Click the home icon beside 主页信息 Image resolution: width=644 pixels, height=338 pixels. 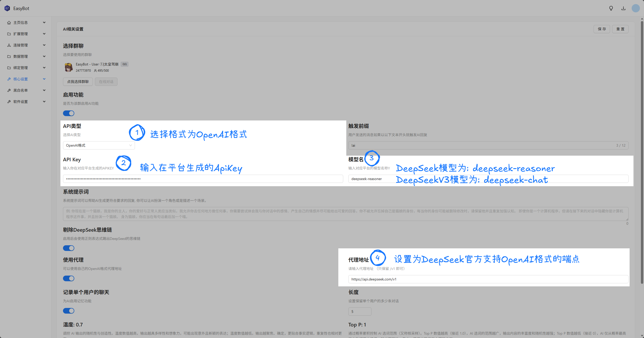tap(9, 23)
